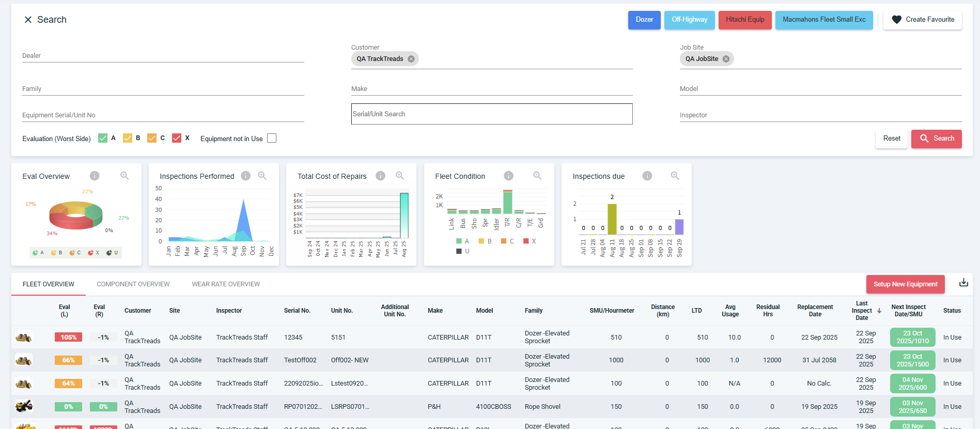Enable Equipment not in Use checkbox
The height and width of the screenshot is (429, 980).
pos(272,138)
